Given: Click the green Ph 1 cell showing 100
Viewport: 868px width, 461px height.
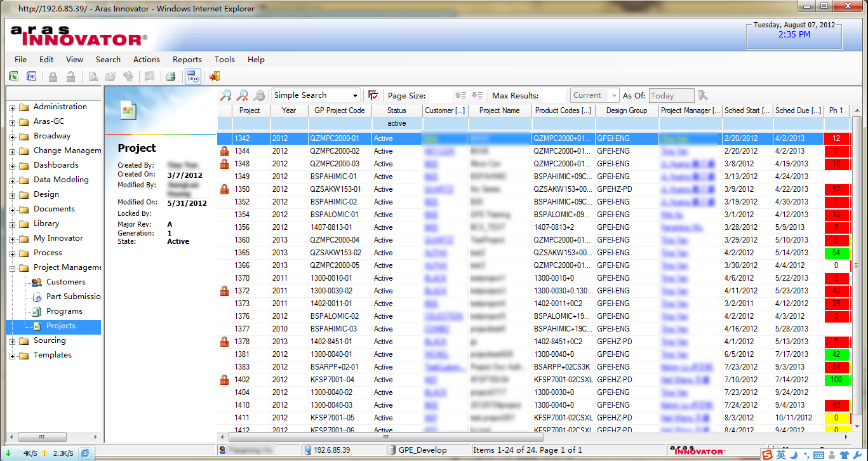Looking at the screenshot, I should (x=836, y=380).
